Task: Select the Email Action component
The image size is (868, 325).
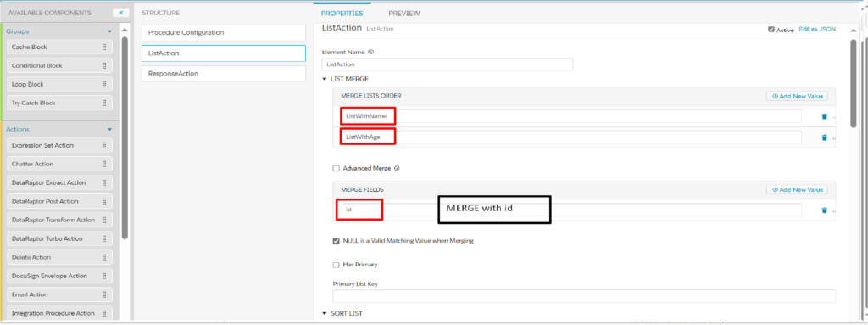Action: (x=59, y=294)
